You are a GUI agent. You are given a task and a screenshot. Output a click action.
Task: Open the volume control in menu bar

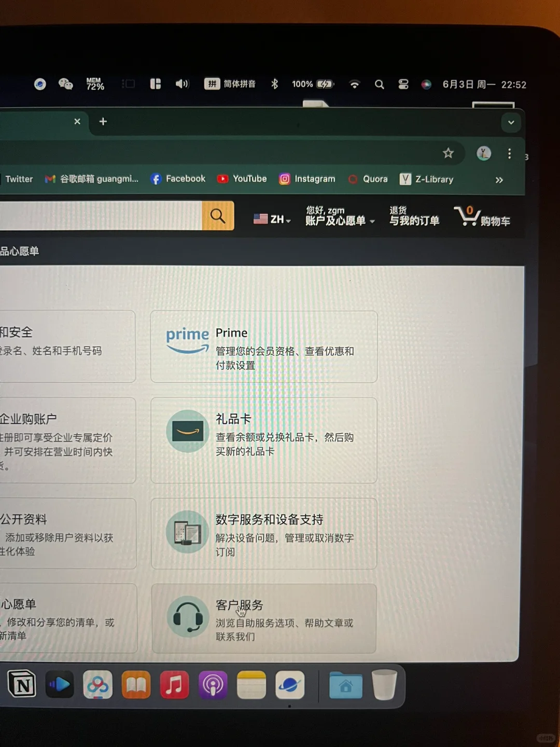182,84
